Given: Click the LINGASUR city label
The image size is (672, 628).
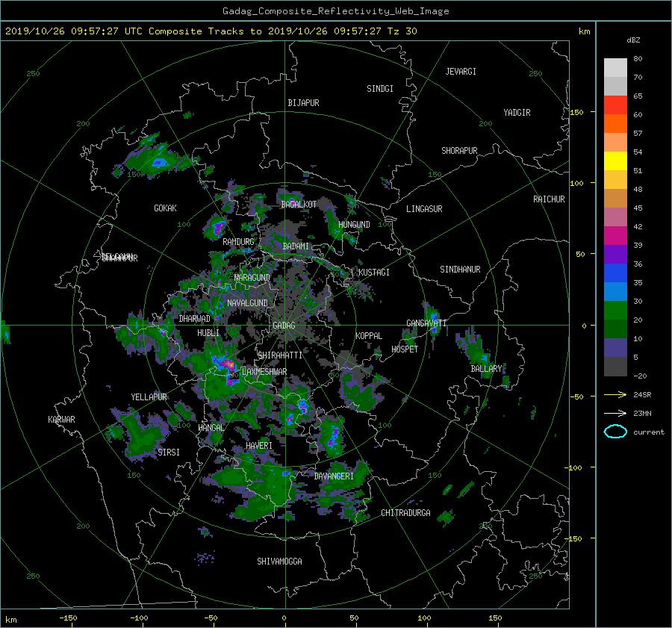Looking at the screenshot, I should click(x=424, y=209).
